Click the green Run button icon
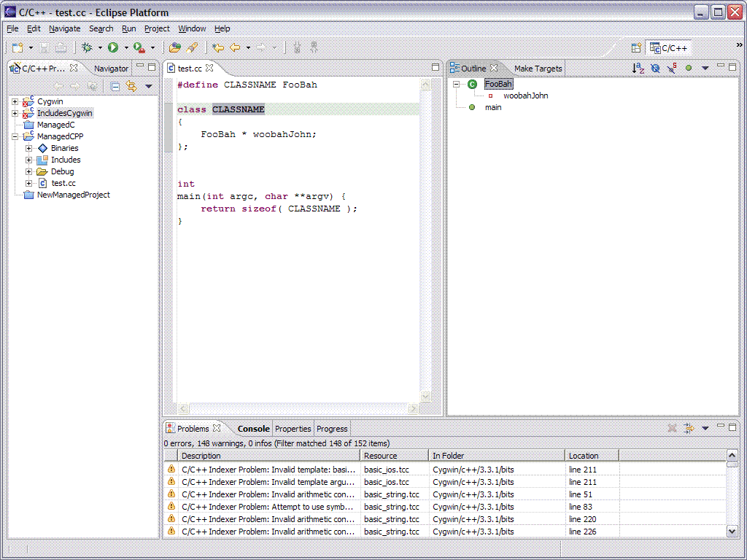 pyautogui.click(x=113, y=47)
